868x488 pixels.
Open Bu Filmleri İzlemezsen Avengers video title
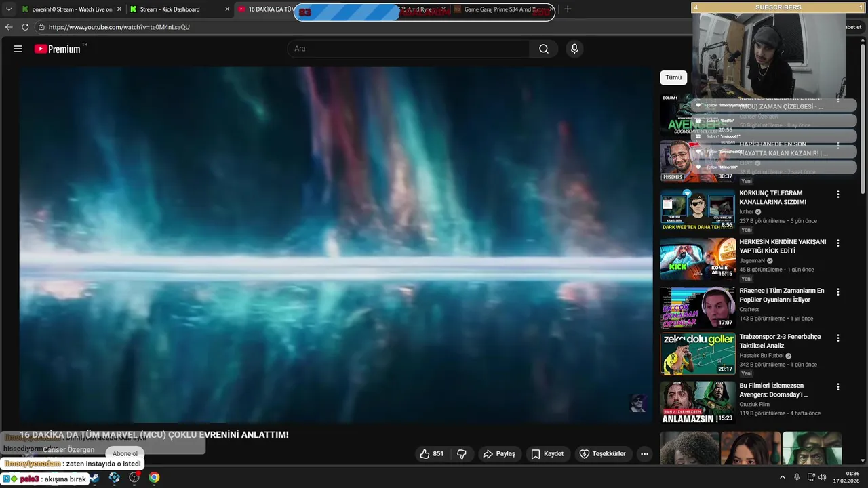pos(774,390)
